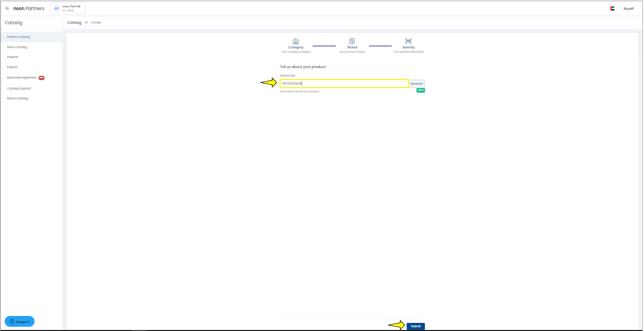
Task: Click the Catalog breadcrumb link
Action: [x=74, y=23]
